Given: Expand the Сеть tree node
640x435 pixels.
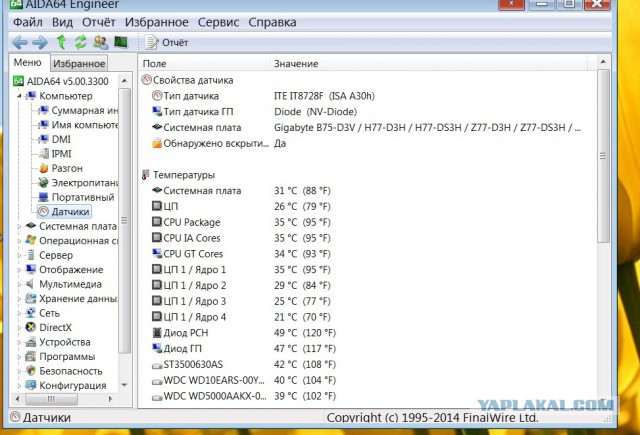Looking at the screenshot, I should click(x=19, y=313).
